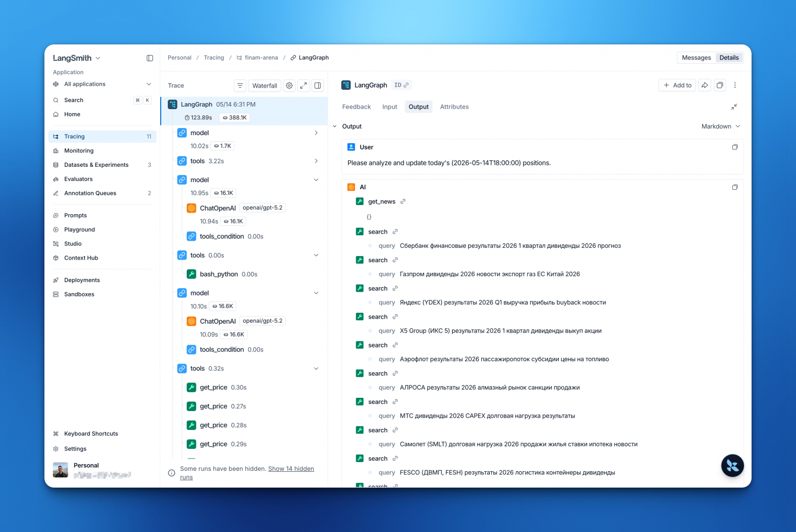796x532 pixels.
Task: Toggle the Waterfall view
Action: [265, 86]
